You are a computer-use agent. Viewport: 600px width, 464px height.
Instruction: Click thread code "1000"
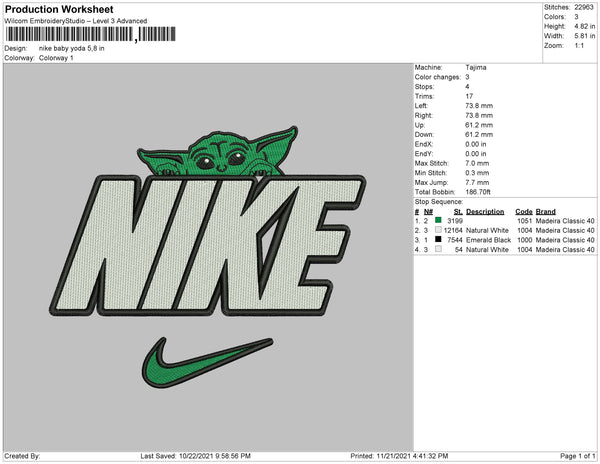coord(524,240)
